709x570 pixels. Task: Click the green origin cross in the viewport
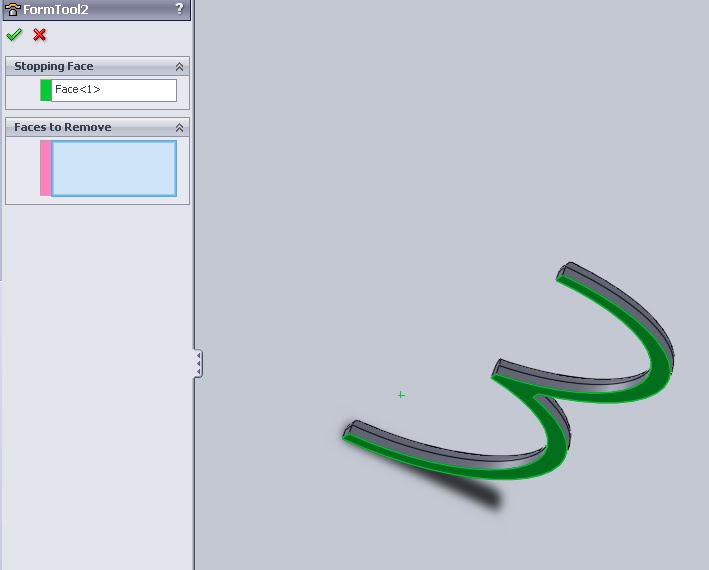coord(401,395)
